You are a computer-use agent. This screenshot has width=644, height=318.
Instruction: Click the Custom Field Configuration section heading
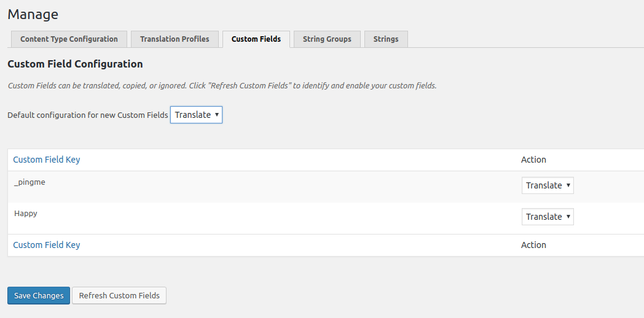point(75,64)
